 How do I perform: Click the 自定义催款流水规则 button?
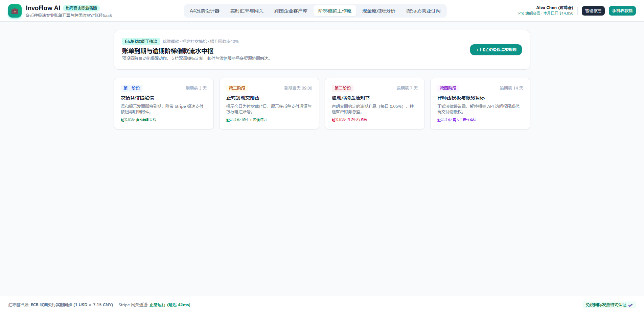496,50
